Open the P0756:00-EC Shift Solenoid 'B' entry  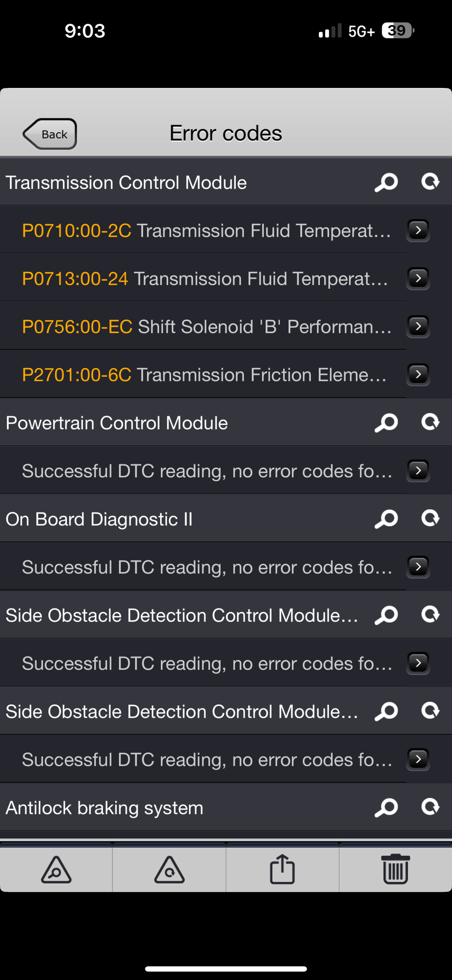[x=206, y=326]
